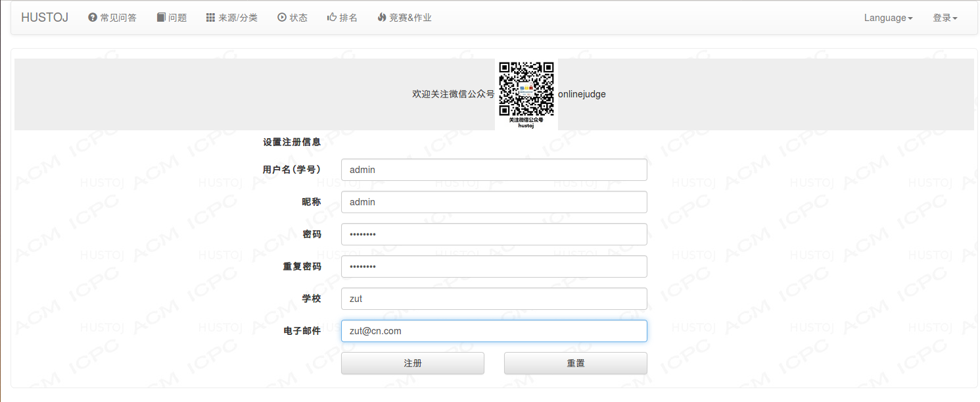The height and width of the screenshot is (402, 980).
Task: Focus the 昵称 nickname field
Action: click(x=494, y=202)
